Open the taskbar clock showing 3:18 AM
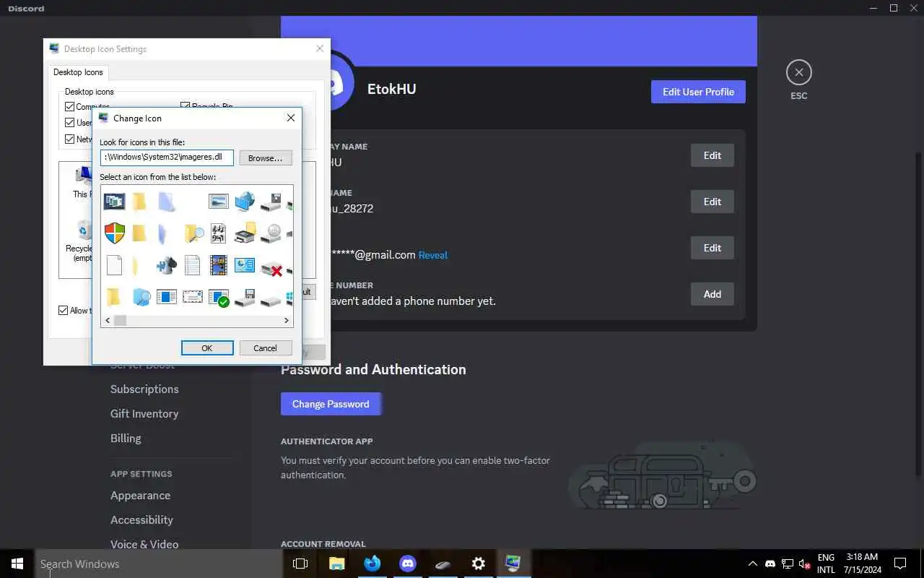924x578 pixels. [862, 564]
